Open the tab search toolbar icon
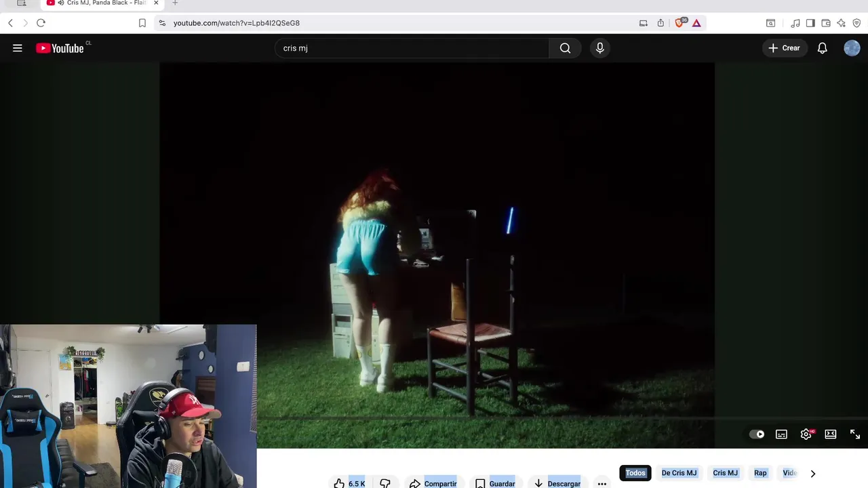868x488 pixels. (x=770, y=23)
